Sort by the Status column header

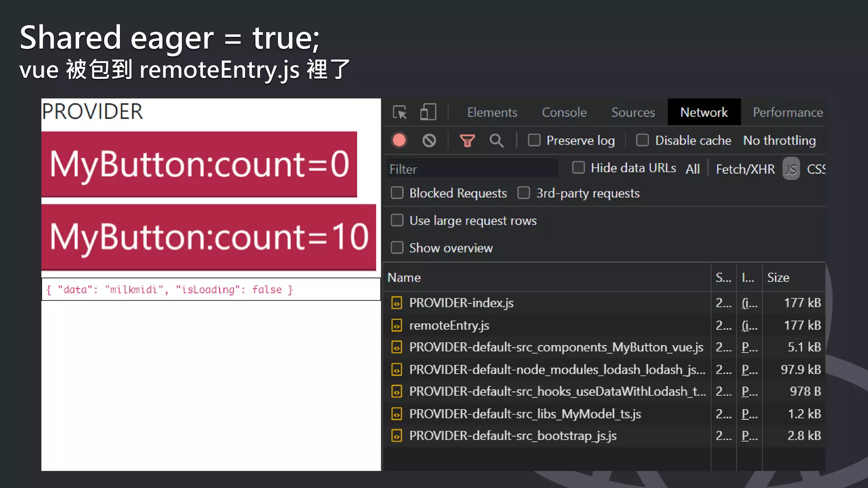(x=723, y=277)
